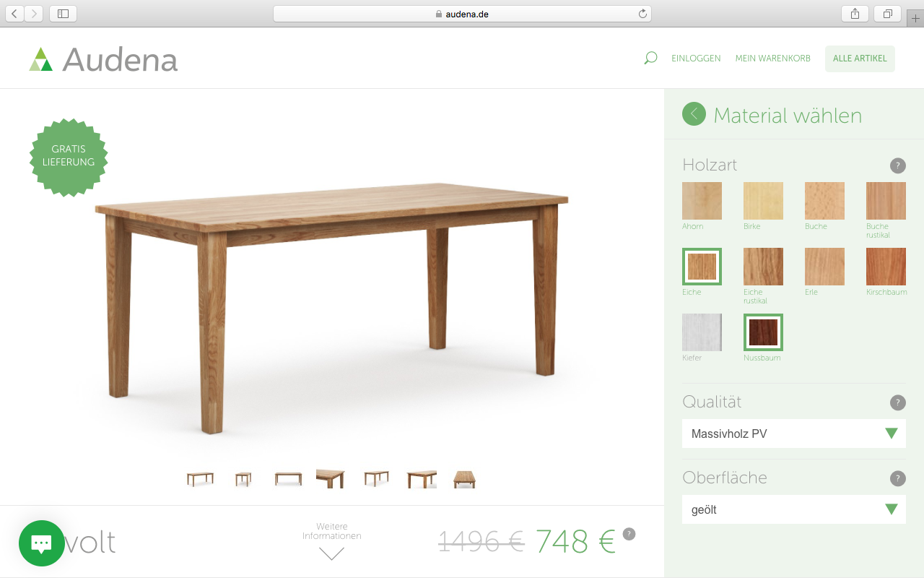Pick the Nussbaum wood swatch
The image size is (924, 578).
763,332
